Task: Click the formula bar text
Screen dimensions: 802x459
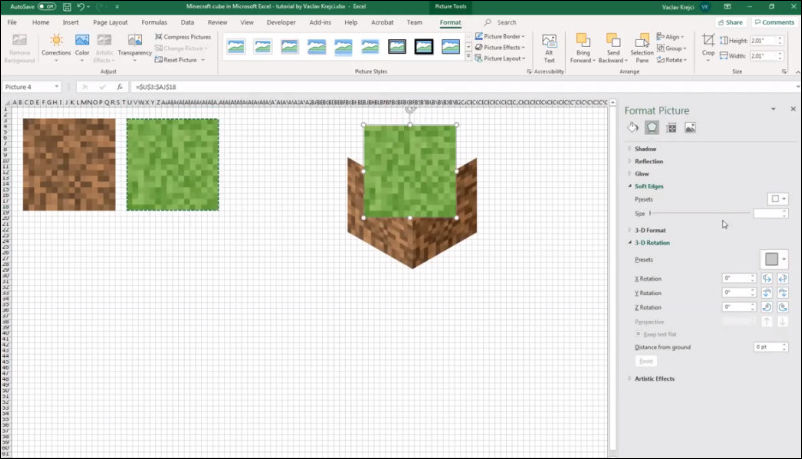Action: [x=156, y=87]
